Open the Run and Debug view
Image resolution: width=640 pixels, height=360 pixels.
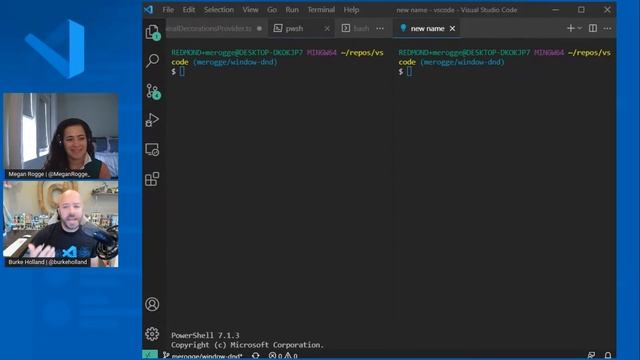pyautogui.click(x=152, y=120)
